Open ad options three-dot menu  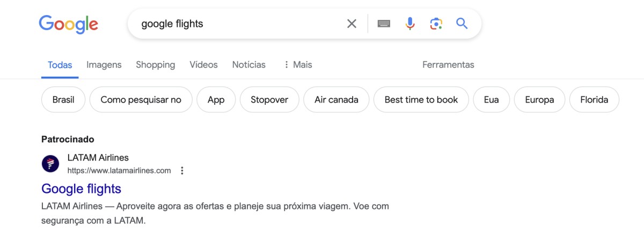coord(182,171)
